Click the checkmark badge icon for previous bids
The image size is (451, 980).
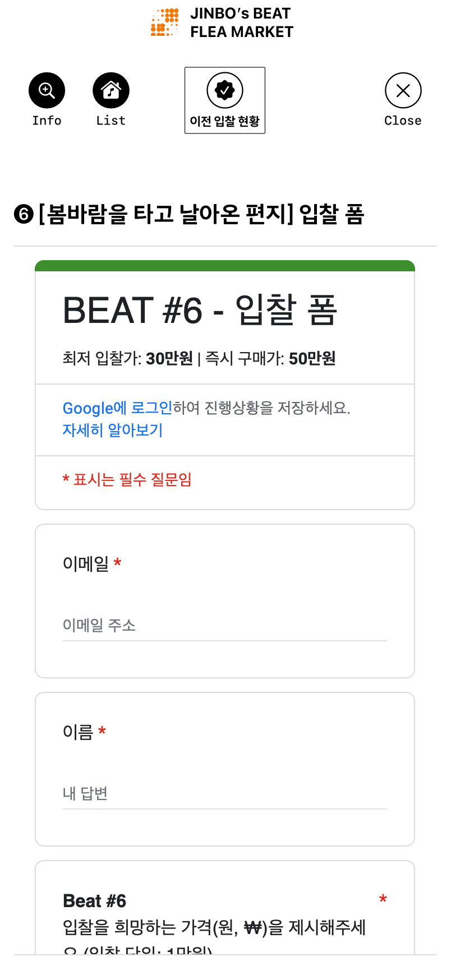click(x=225, y=90)
